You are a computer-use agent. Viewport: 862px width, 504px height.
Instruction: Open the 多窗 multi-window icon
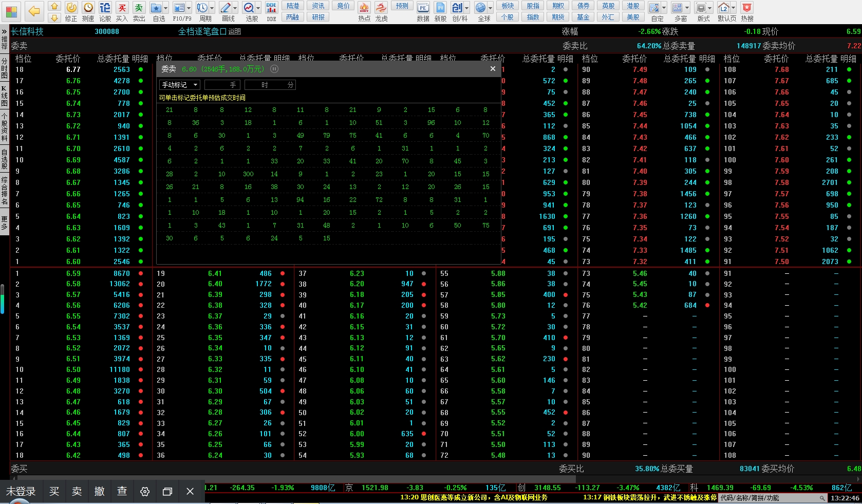click(x=677, y=8)
